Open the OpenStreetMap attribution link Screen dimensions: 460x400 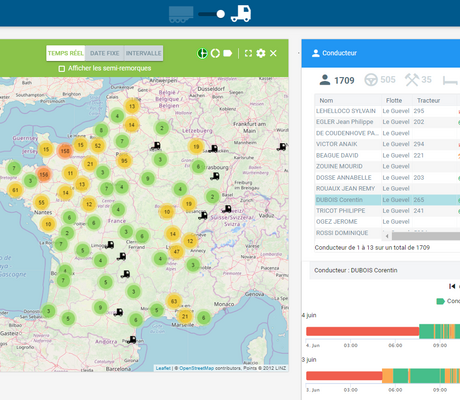click(196, 368)
